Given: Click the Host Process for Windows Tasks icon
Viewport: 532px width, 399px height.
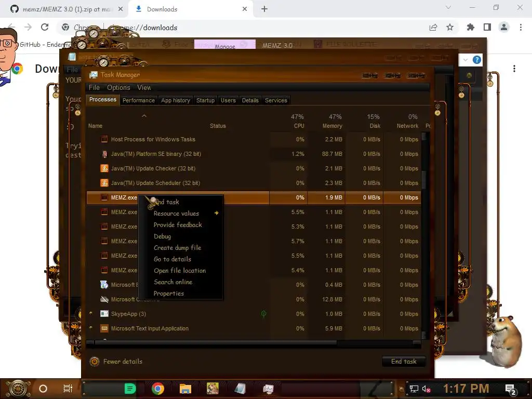Looking at the screenshot, I should pyautogui.click(x=104, y=139).
